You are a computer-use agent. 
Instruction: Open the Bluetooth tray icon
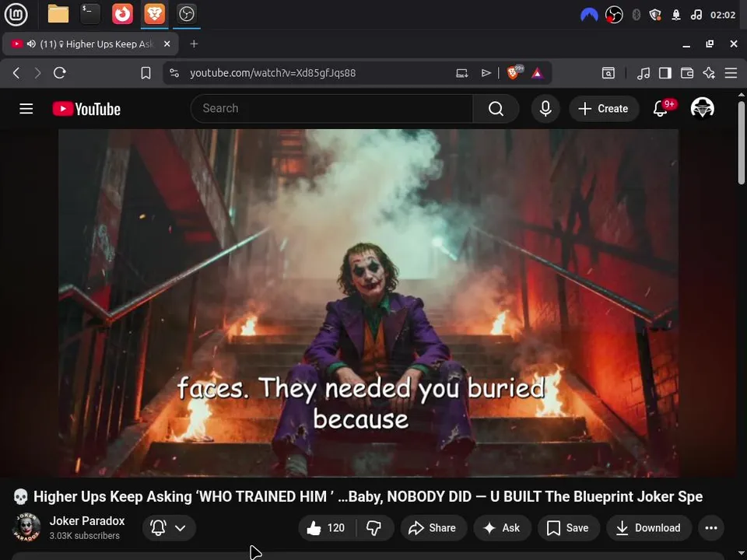636,15
